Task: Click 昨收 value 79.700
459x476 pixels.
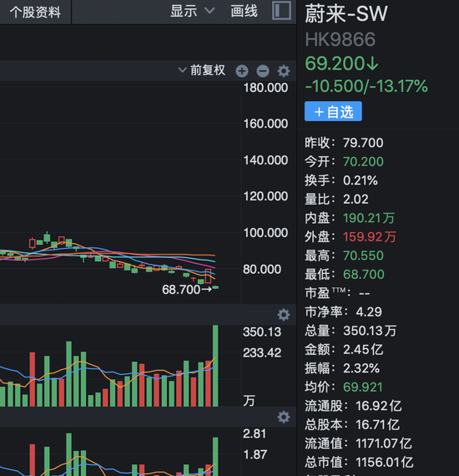Action: pyautogui.click(x=363, y=143)
